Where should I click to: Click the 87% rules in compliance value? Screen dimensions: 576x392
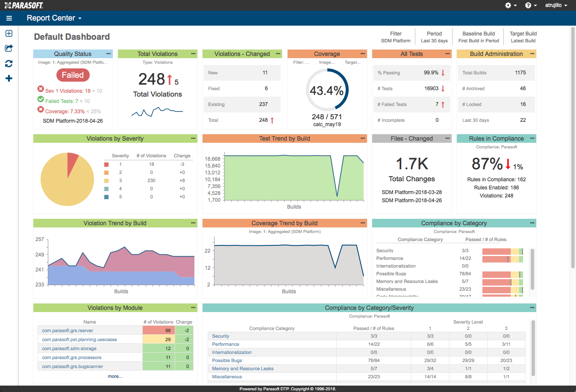tap(487, 164)
